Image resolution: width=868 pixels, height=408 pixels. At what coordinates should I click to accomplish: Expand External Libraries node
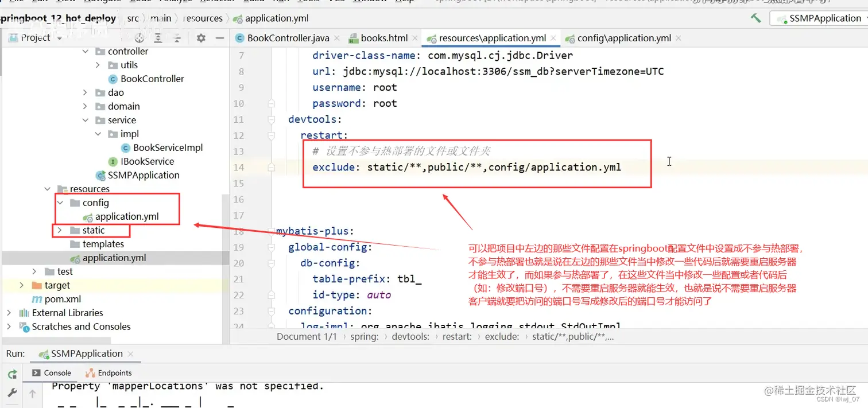9,313
